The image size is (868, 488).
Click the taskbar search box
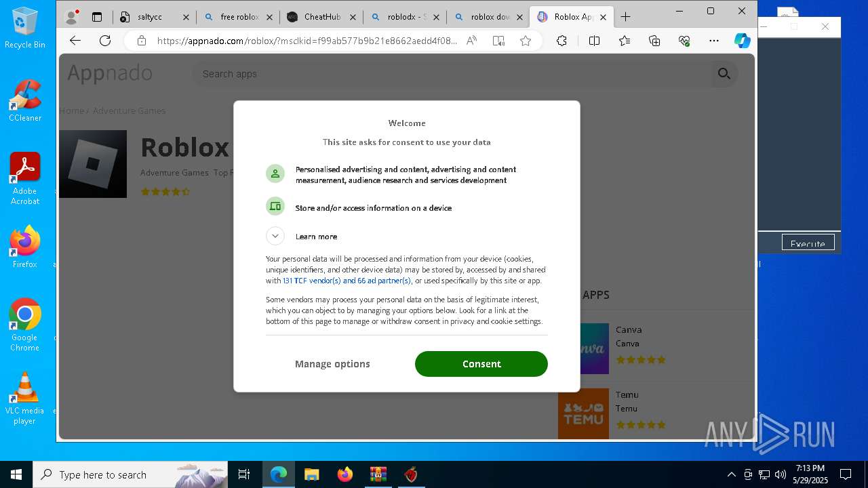130,474
